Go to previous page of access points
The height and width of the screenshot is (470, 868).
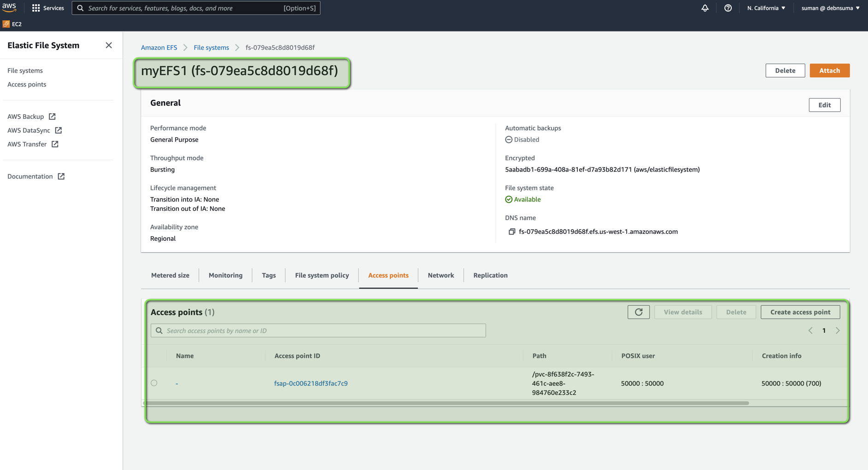click(810, 331)
